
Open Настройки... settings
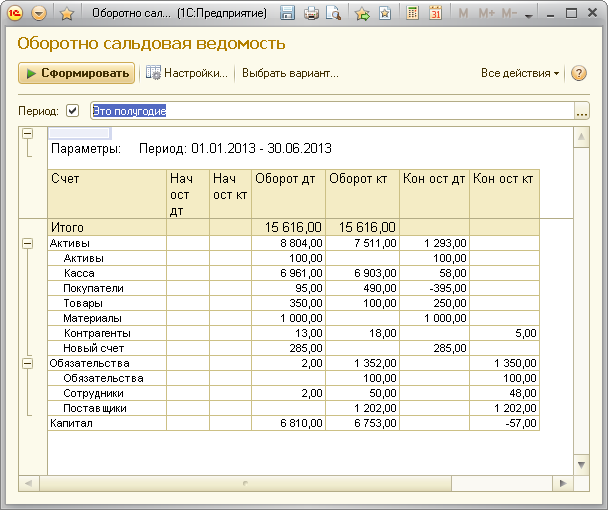(x=188, y=73)
